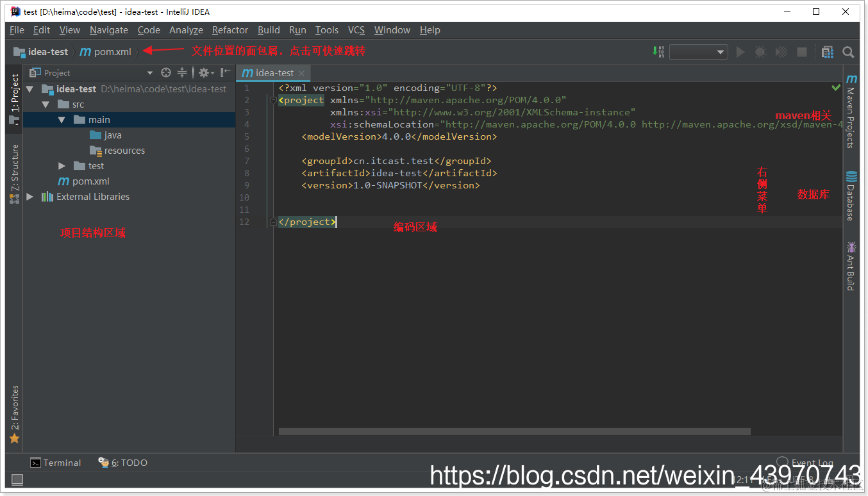Click the groupId line in editor
868x496 pixels.
tap(397, 161)
